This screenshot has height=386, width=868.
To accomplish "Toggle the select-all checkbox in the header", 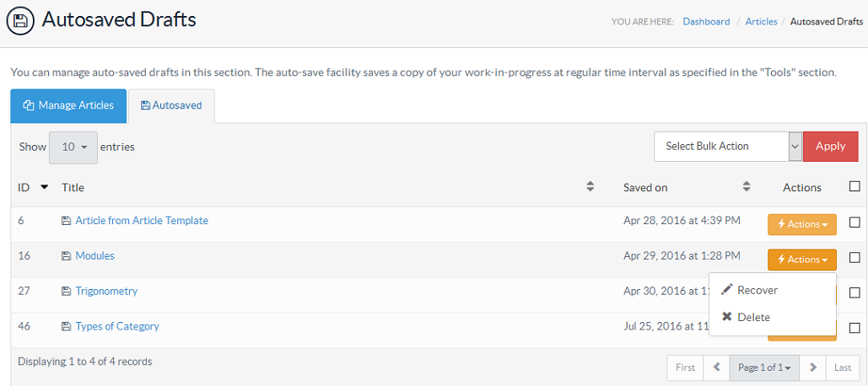I will coord(855,187).
